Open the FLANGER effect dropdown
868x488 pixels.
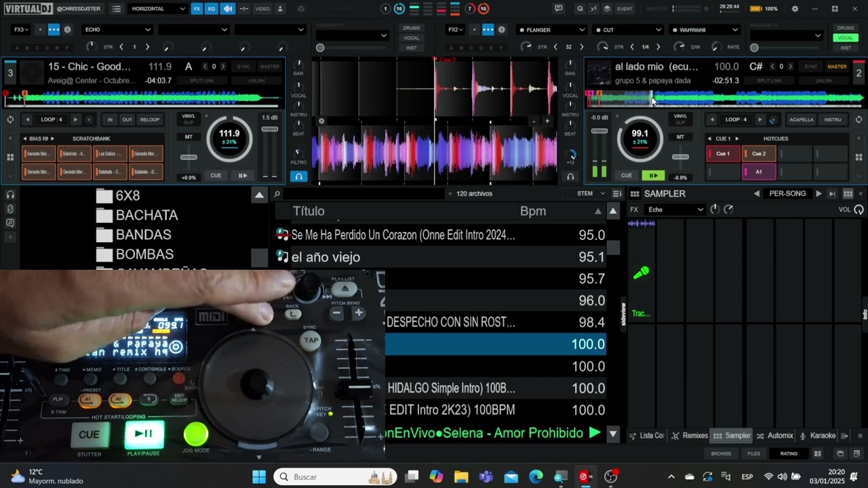click(x=551, y=30)
